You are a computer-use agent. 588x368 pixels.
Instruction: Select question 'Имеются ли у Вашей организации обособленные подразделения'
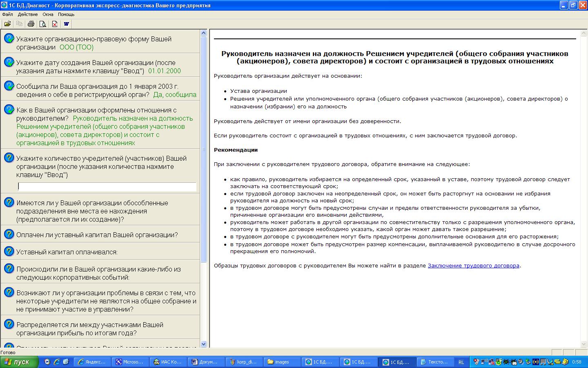(92, 211)
